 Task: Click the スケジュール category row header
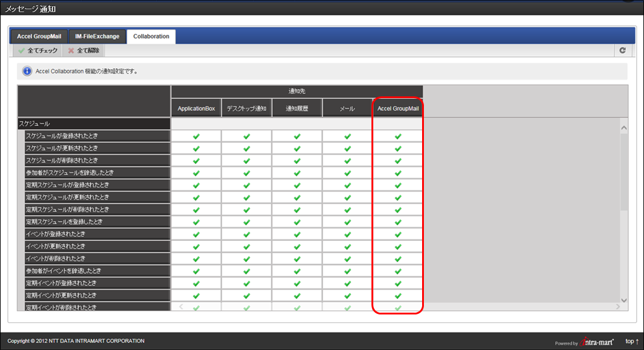coord(93,123)
